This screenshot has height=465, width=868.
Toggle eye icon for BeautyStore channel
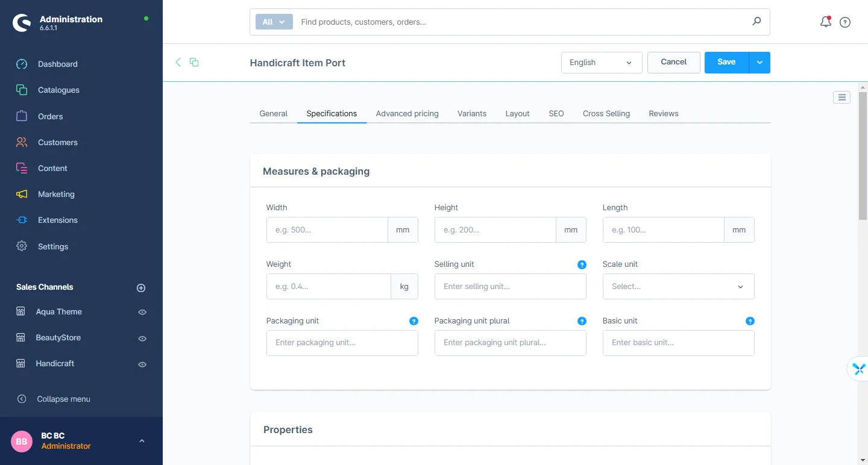142,339
